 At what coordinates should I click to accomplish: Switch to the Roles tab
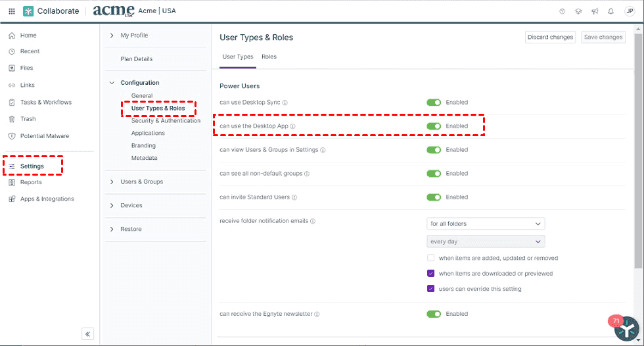[269, 57]
